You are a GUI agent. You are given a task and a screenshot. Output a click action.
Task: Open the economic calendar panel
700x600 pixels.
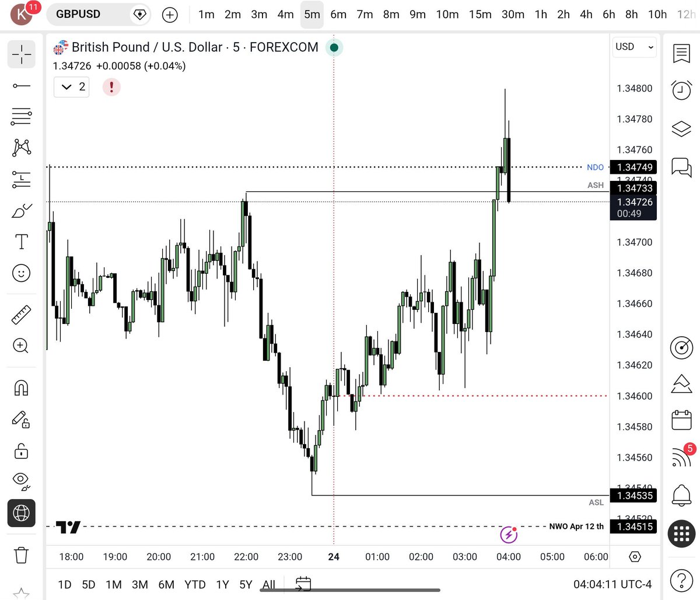pos(681,420)
